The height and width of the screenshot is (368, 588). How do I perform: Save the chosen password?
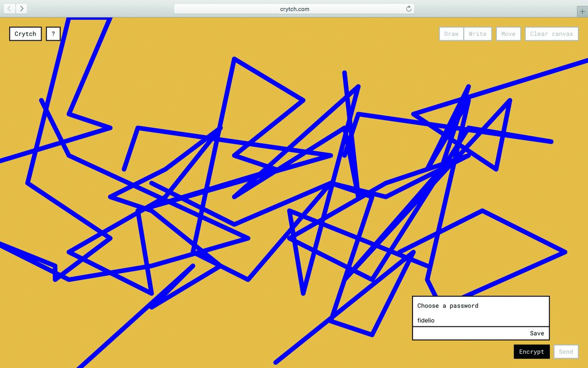(x=537, y=334)
